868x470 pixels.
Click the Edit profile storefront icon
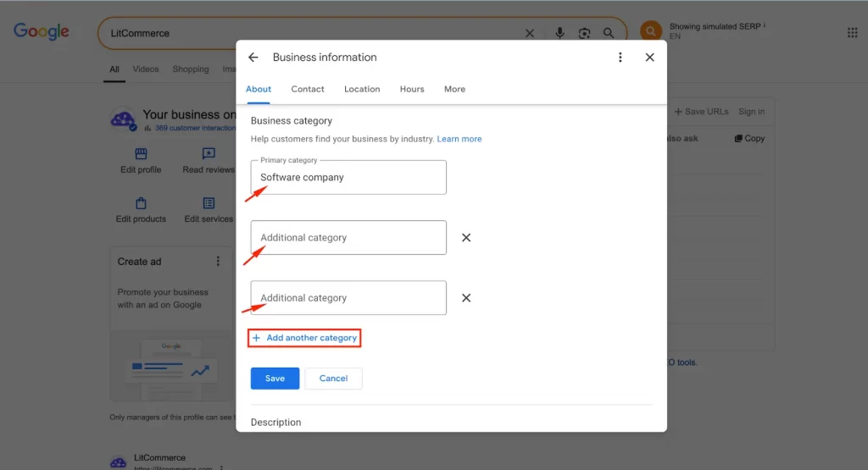[142, 153]
